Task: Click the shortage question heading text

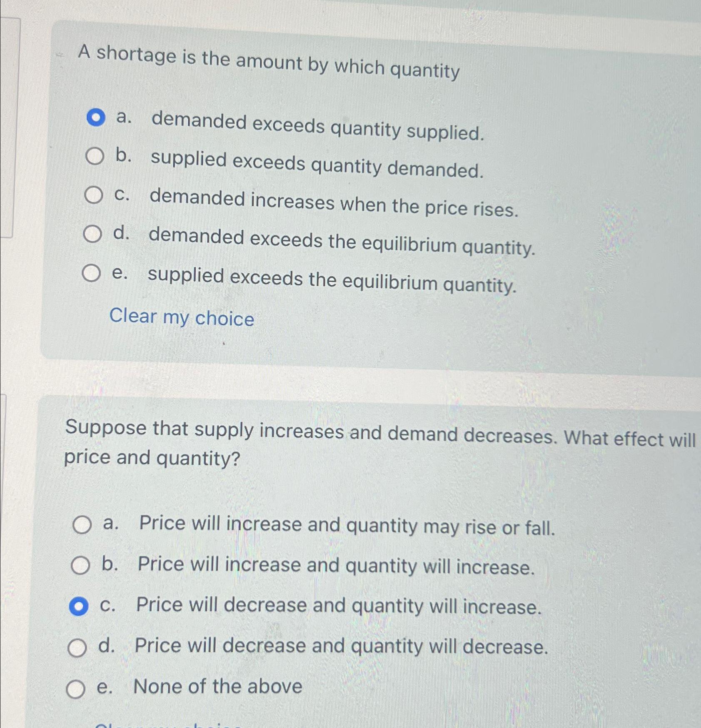Action: (x=269, y=62)
